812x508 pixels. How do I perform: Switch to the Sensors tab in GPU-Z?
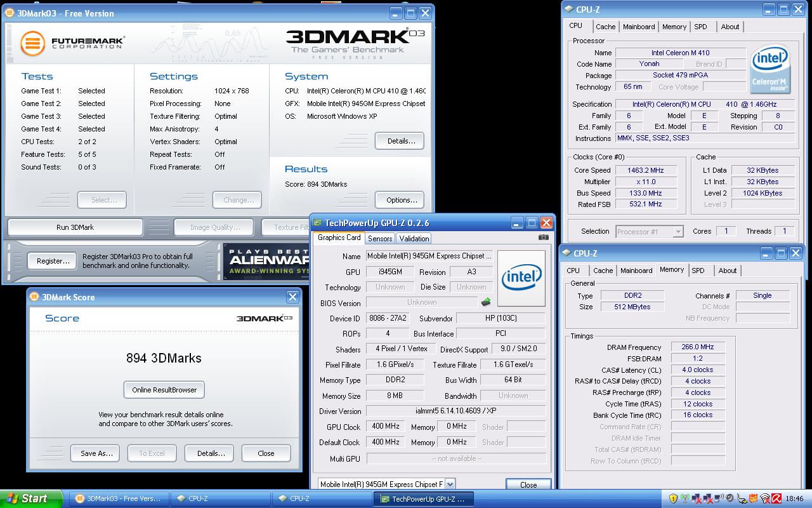(x=380, y=238)
